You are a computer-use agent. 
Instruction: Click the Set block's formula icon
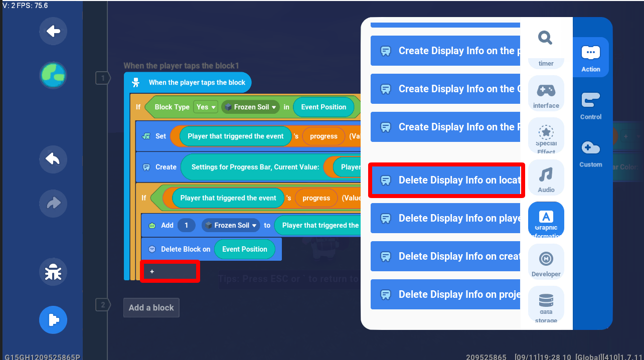pyautogui.click(x=146, y=136)
